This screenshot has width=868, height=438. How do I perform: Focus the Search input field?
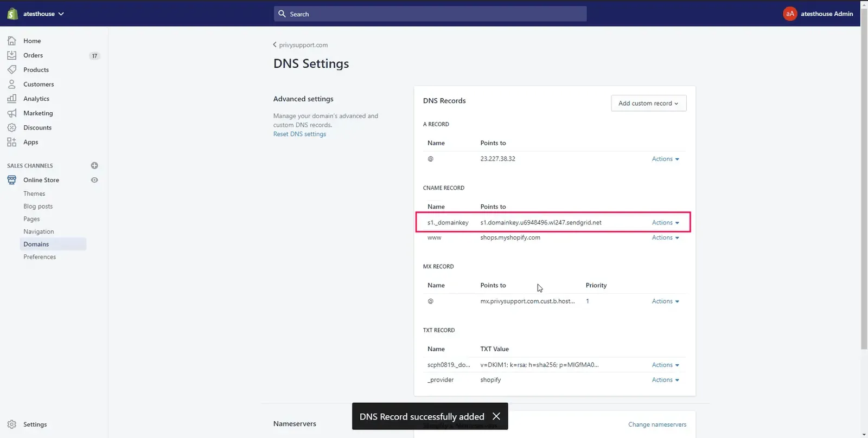click(430, 14)
